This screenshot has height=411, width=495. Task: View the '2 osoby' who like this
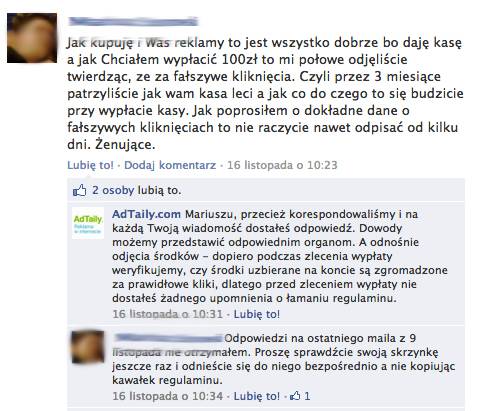113,190
